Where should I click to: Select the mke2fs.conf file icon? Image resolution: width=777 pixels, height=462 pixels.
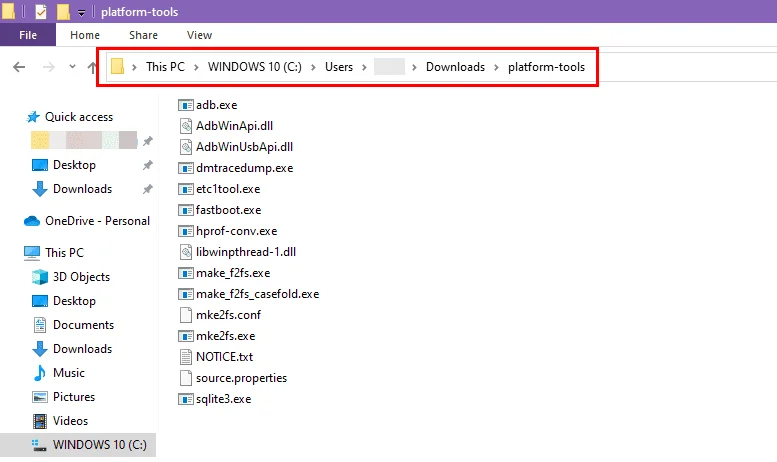click(185, 315)
